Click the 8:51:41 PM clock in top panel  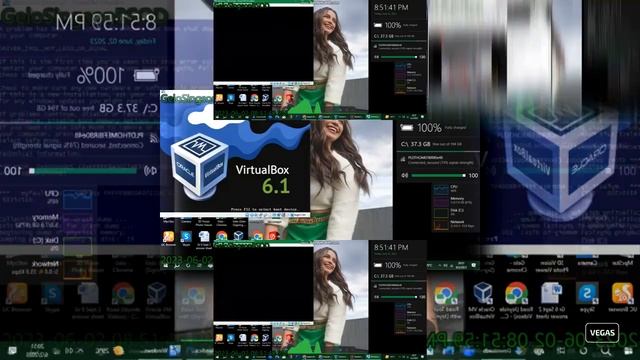(391, 7)
